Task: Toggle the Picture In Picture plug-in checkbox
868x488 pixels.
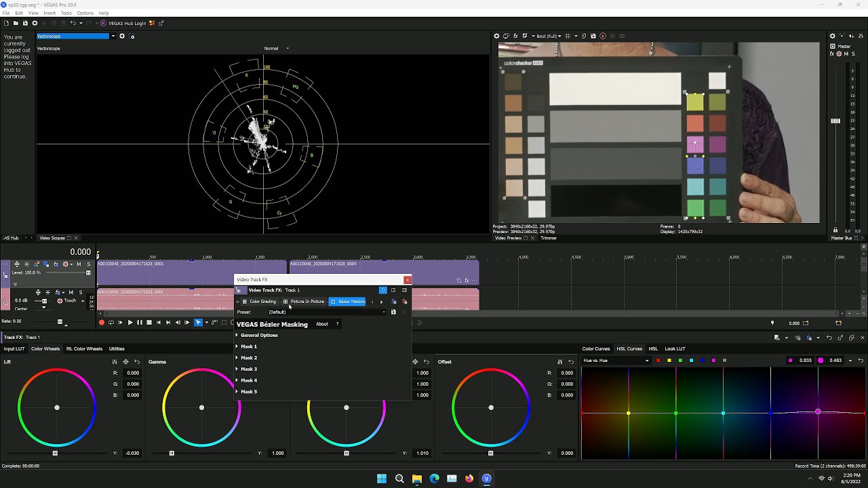Action: click(285, 302)
